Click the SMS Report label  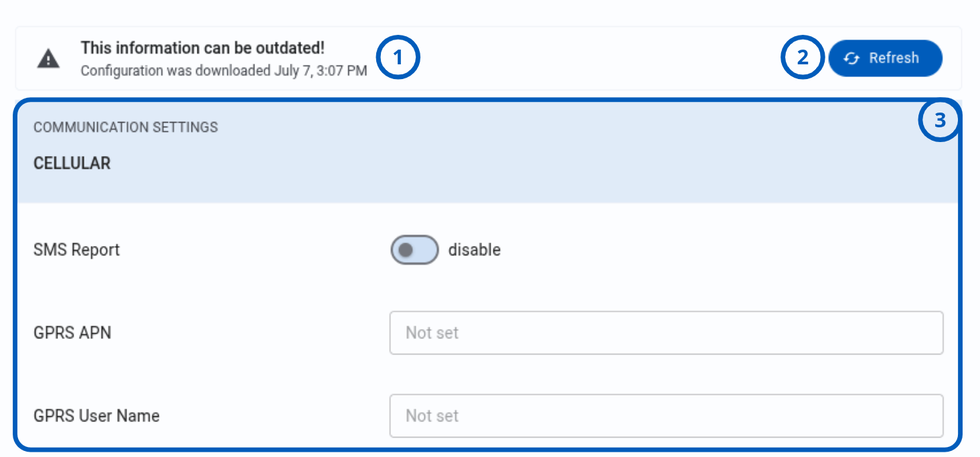(76, 250)
